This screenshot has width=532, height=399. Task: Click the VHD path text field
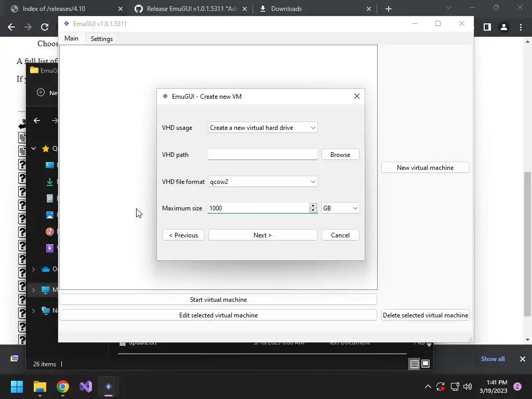pos(262,154)
